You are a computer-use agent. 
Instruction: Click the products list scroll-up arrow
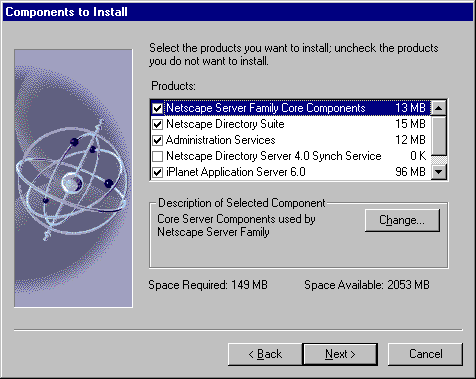coord(439,108)
